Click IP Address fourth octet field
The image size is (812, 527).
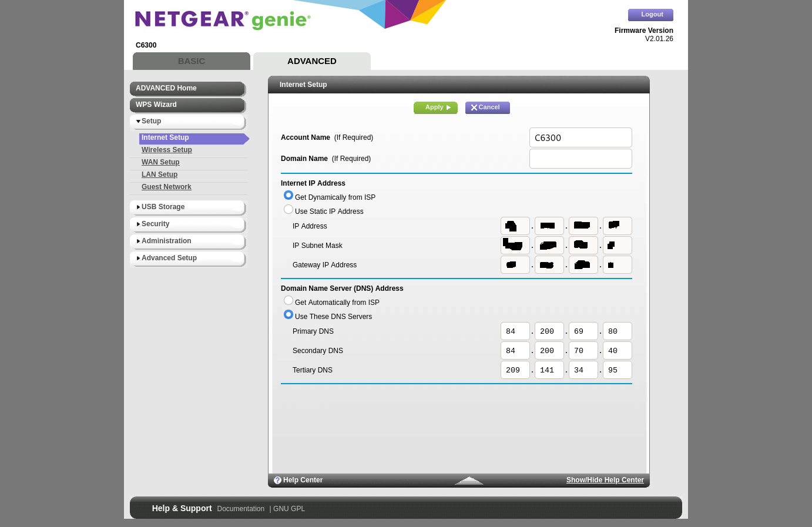pos(618,226)
